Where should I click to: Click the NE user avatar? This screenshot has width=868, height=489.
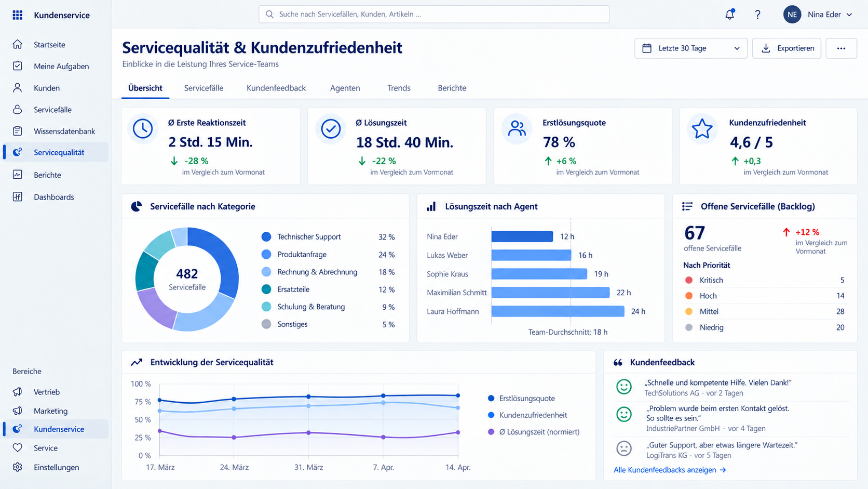(792, 15)
